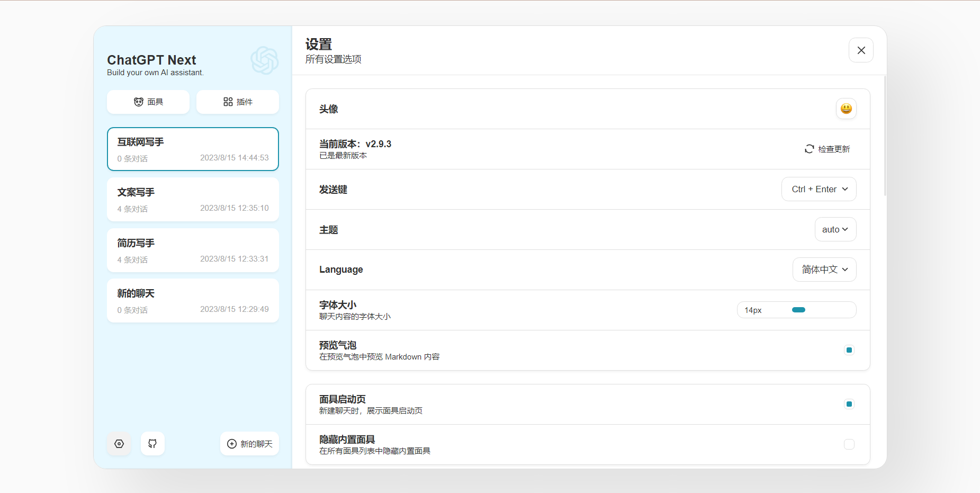Adjust the 字体大小 font size slider

point(798,310)
